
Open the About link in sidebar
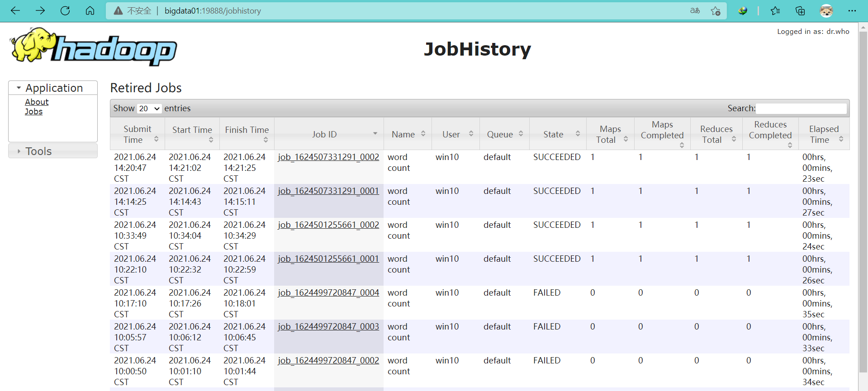pyautogui.click(x=37, y=102)
